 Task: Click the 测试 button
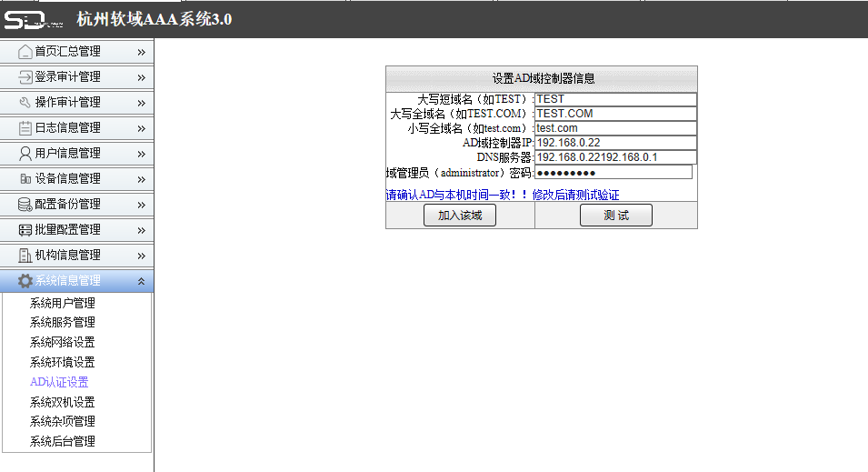[x=616, y=216]
